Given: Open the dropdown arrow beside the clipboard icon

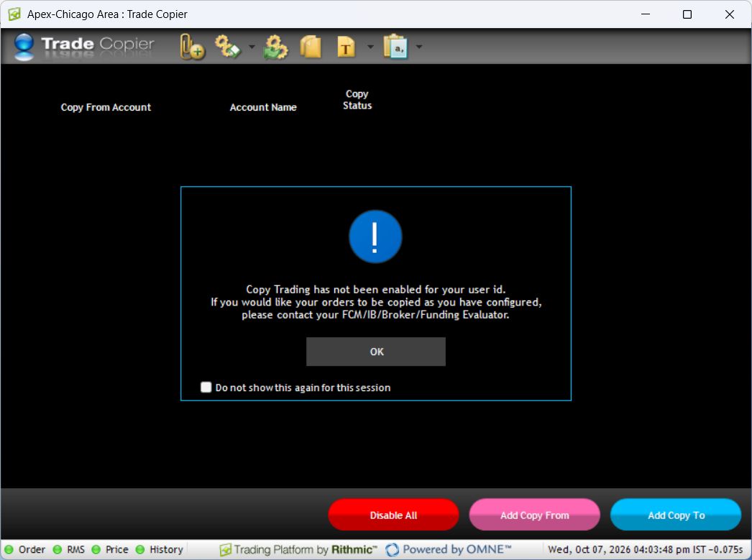Looking at the screenshot, I should (x=418, y=47).
